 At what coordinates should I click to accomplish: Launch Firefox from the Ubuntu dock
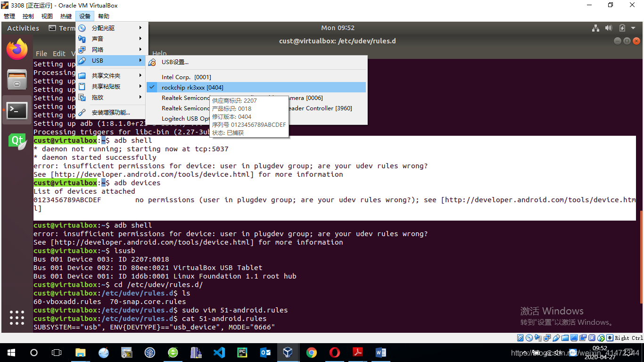point(17,49)
